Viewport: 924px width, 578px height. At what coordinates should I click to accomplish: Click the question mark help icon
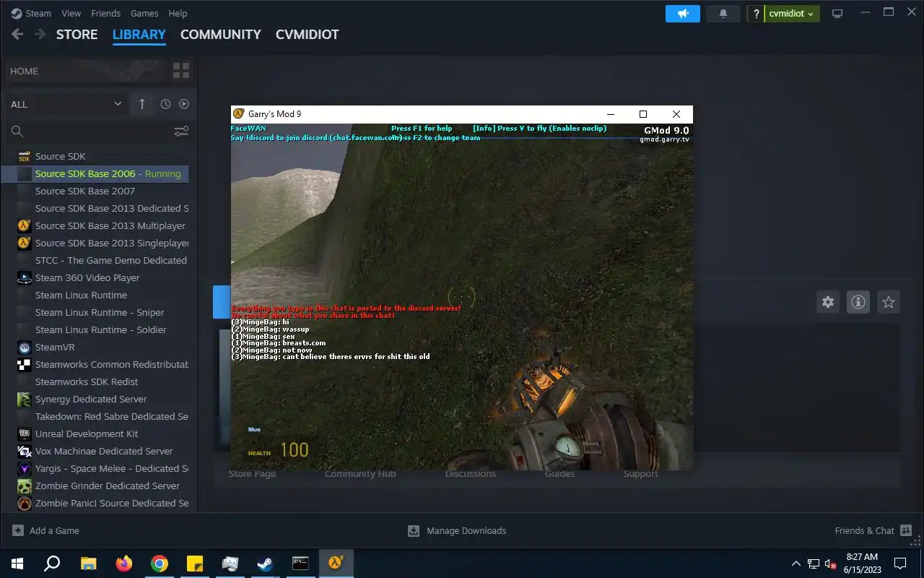(x=756, y=14)
